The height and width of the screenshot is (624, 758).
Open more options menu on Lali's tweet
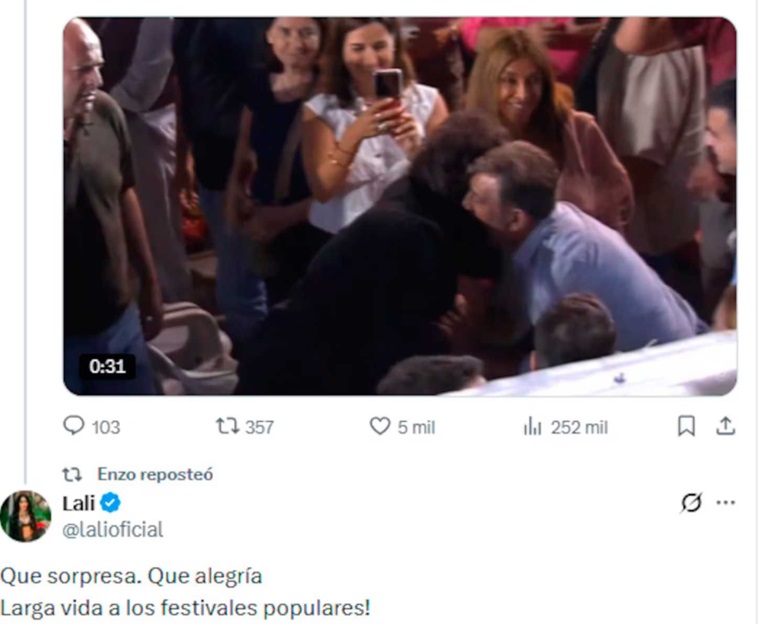[x=727, y=503]
